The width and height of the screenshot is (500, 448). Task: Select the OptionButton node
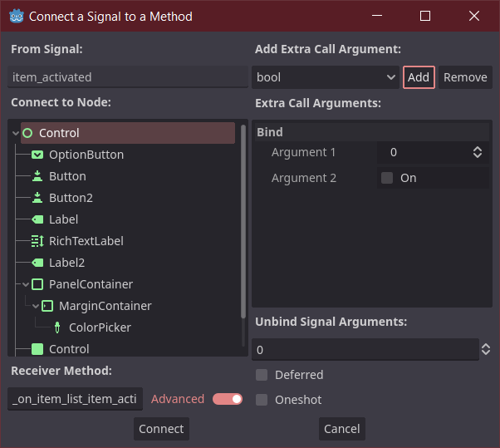point(86,155)
